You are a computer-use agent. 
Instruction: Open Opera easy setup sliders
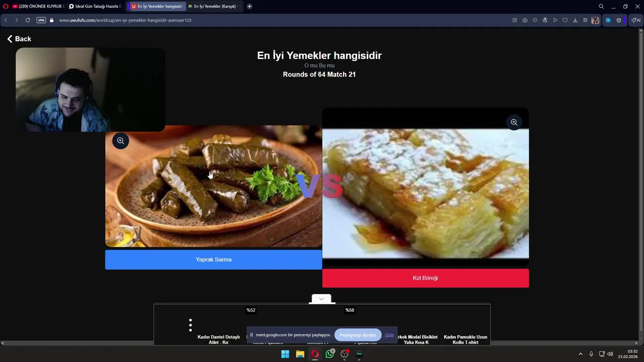point(585,20)
